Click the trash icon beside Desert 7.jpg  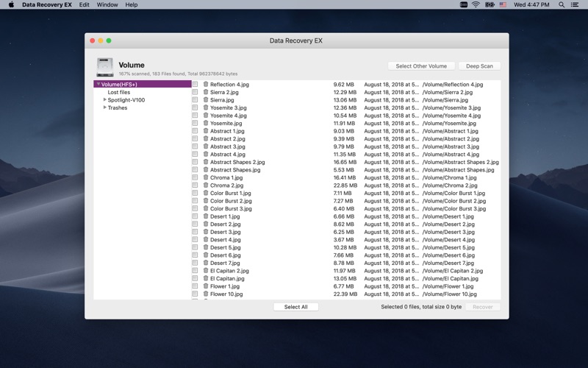tap(206, 263)
